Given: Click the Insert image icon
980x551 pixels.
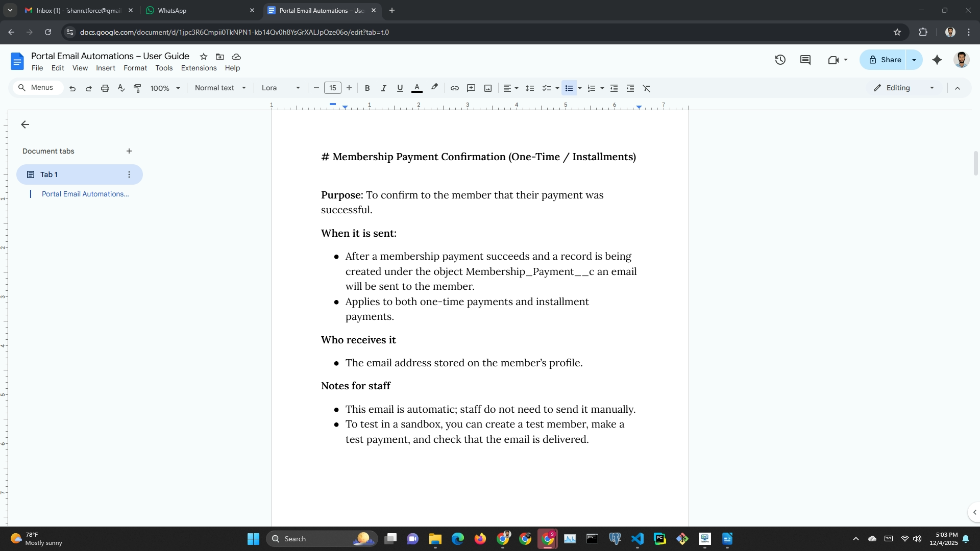Looking at the screenshot, I should coord(488,88).
